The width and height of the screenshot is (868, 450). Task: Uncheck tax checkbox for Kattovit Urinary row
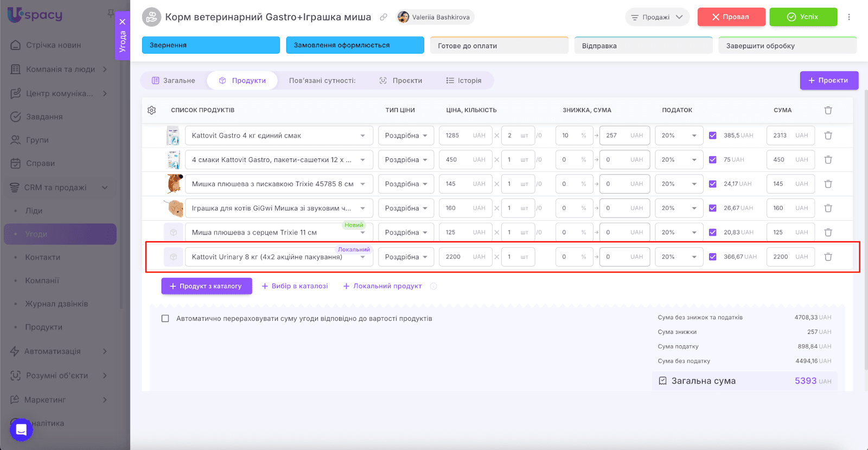tap(713, 257)
